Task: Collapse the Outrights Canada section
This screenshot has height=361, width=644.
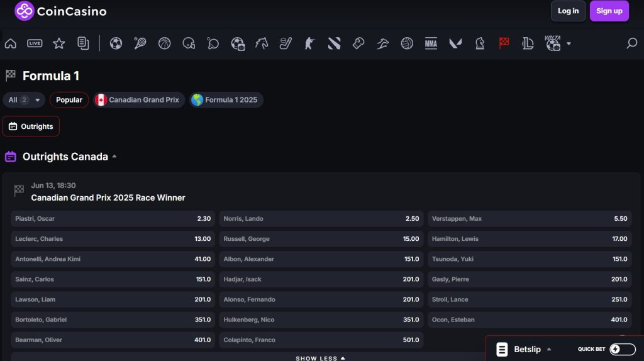Action: coord(114,157)
